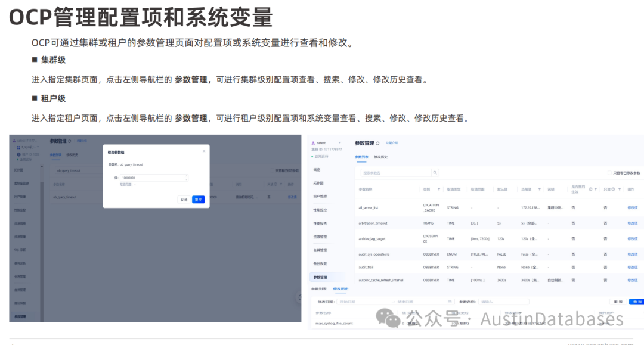Open SQL 诊断 in tenant sidebar

click(x=20, y=250)
